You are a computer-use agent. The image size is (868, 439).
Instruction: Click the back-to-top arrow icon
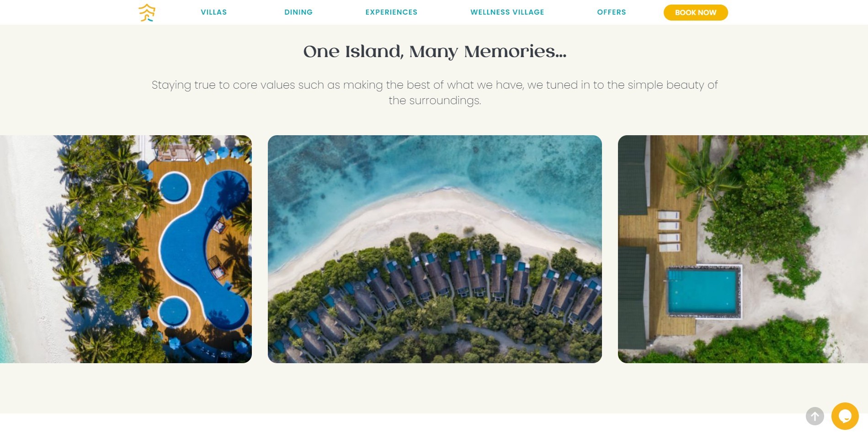[815, 416]
